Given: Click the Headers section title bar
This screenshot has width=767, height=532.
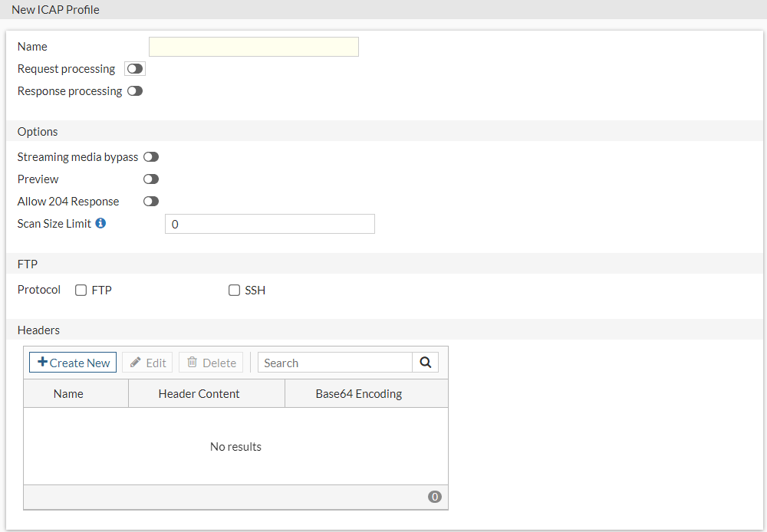Looking at the screenshot, I should click(383, 330).
